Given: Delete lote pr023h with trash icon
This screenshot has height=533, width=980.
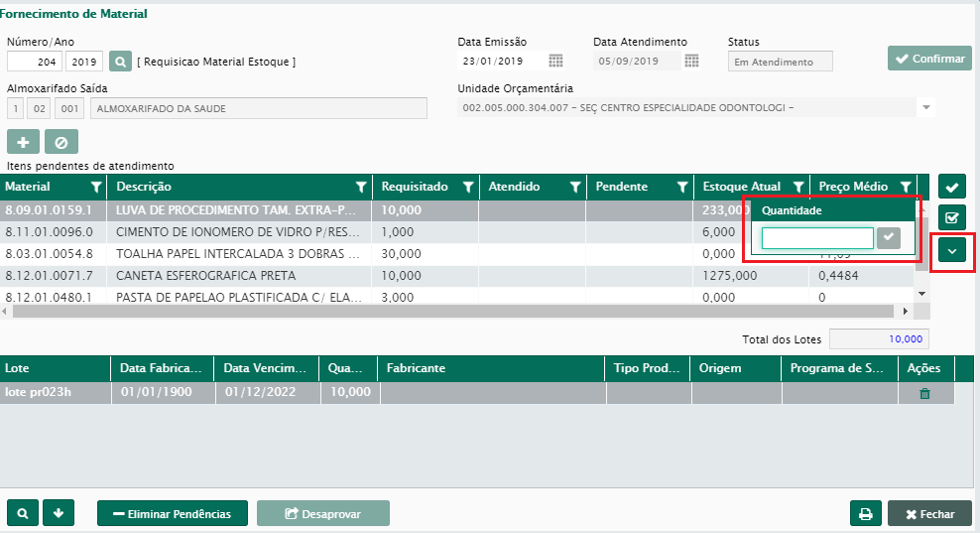Looking at the screenshot, I should coord(925,393).
